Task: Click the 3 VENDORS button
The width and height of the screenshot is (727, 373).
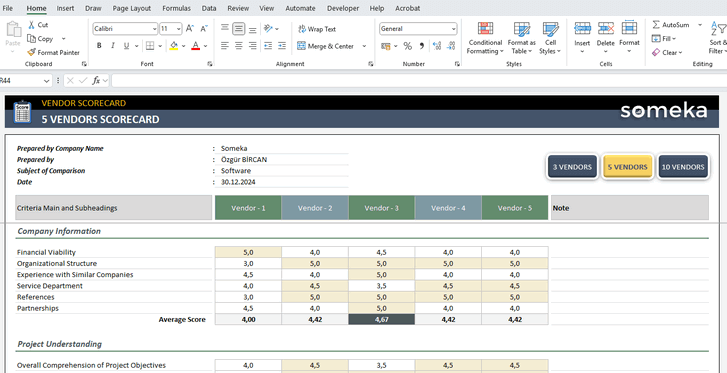Action: (572, 167)
